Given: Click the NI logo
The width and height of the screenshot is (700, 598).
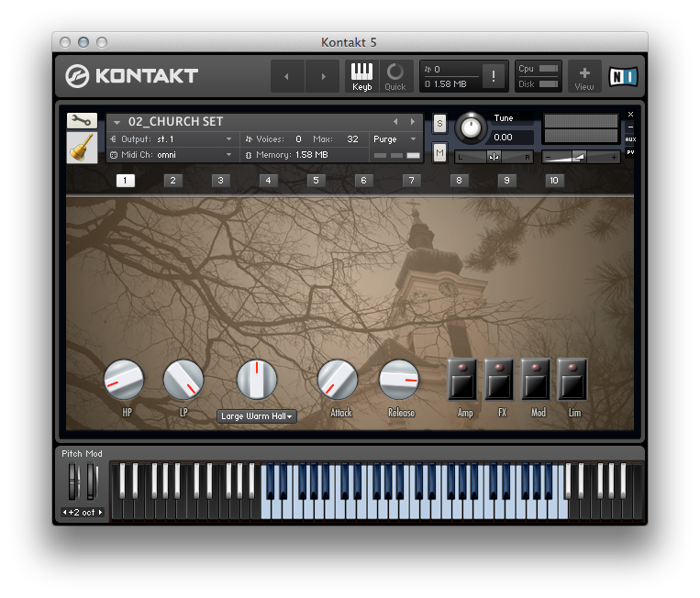Looking at the screenshot, I should (623, 76).
